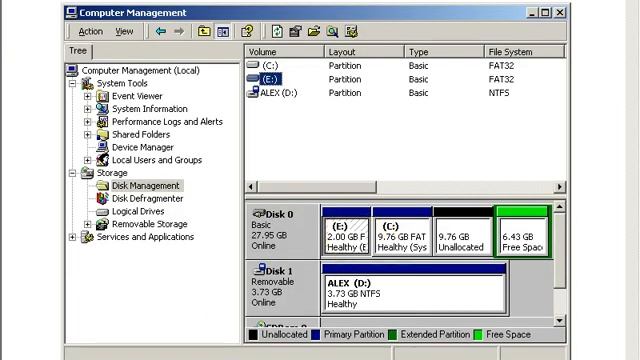This screenshot has width=640, height=360.
Task: Select the Services and Applications icon
Action: pyautogui.click(x=87, y=237)
